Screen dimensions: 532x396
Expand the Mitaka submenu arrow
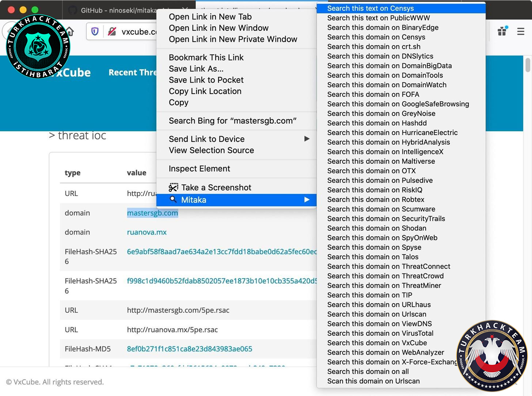[307, 200]
